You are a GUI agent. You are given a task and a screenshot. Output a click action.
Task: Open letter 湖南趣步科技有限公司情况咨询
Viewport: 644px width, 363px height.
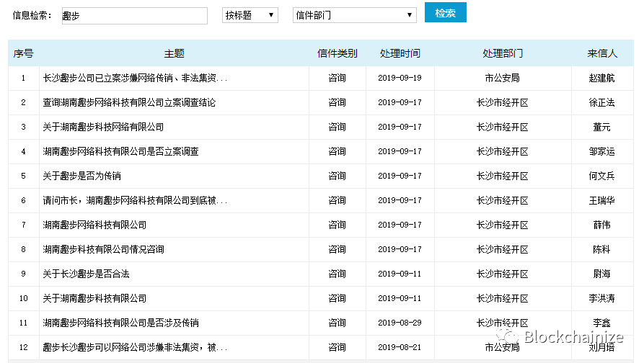[x=103, y=249]
